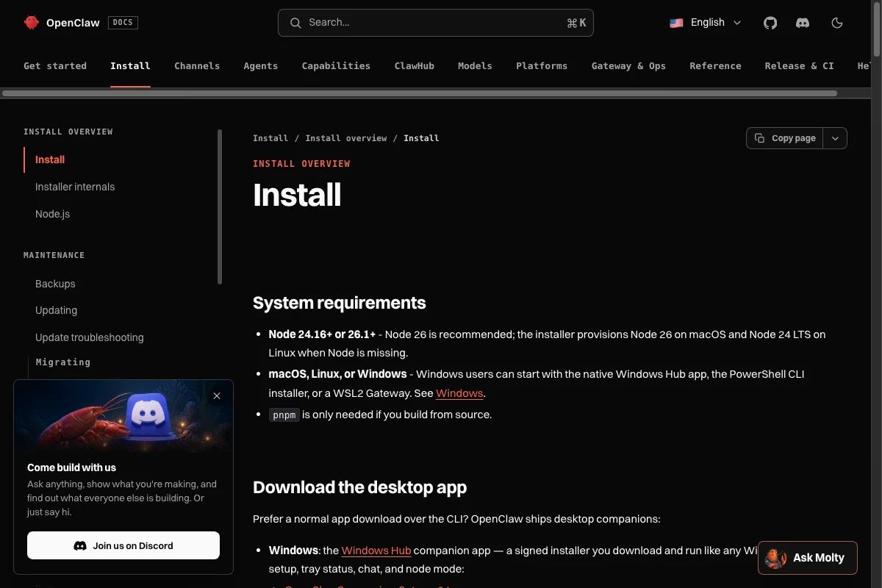Click the Come build with us title
Image resolution: width=882 pixels, height=588 pixels.
click(x=71, y=467)
